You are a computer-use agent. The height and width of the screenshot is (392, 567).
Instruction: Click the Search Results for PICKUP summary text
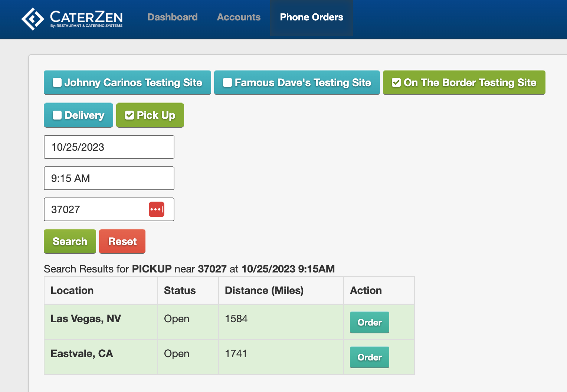(x=189, y=269)
